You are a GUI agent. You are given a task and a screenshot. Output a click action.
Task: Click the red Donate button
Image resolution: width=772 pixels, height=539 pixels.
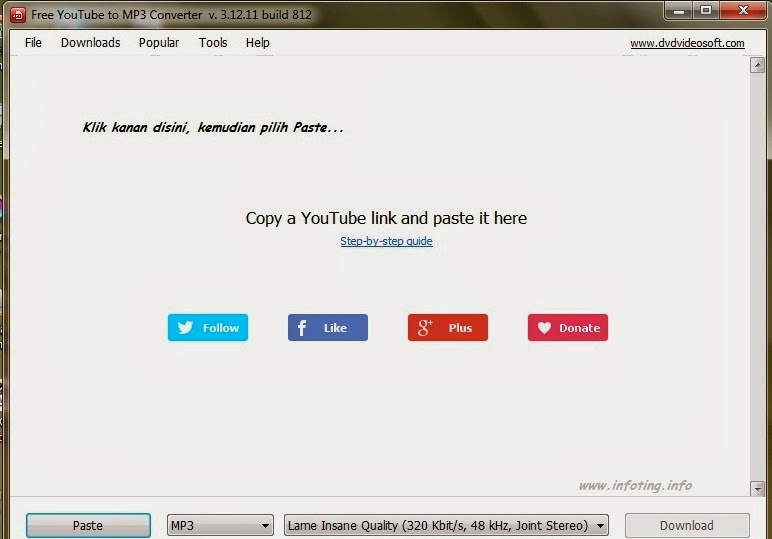tap(568, 327)
